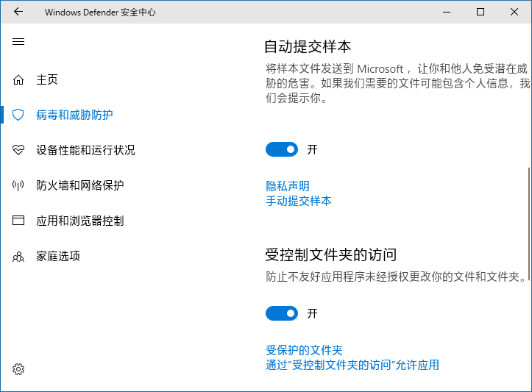Open the 受保护的文件夹 link
This screenshot has width=532, height=392.
click(304, 350)
